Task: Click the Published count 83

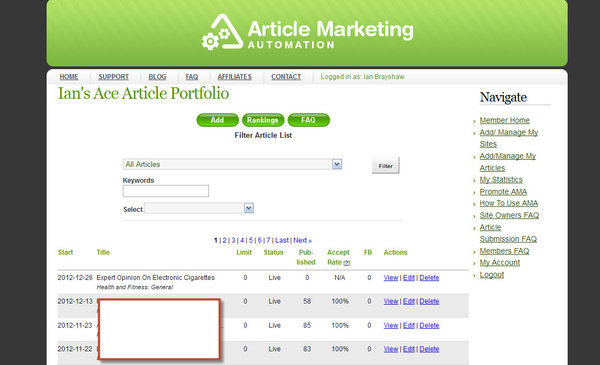Action: 307,349
